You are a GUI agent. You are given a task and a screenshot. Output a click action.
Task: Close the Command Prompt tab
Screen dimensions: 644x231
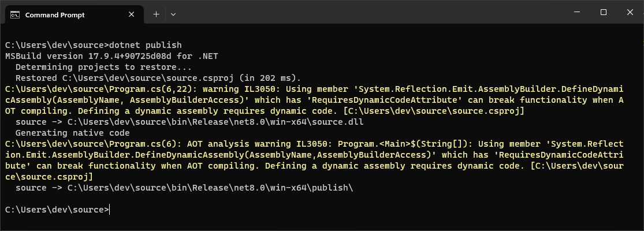[x=132, y=14]
